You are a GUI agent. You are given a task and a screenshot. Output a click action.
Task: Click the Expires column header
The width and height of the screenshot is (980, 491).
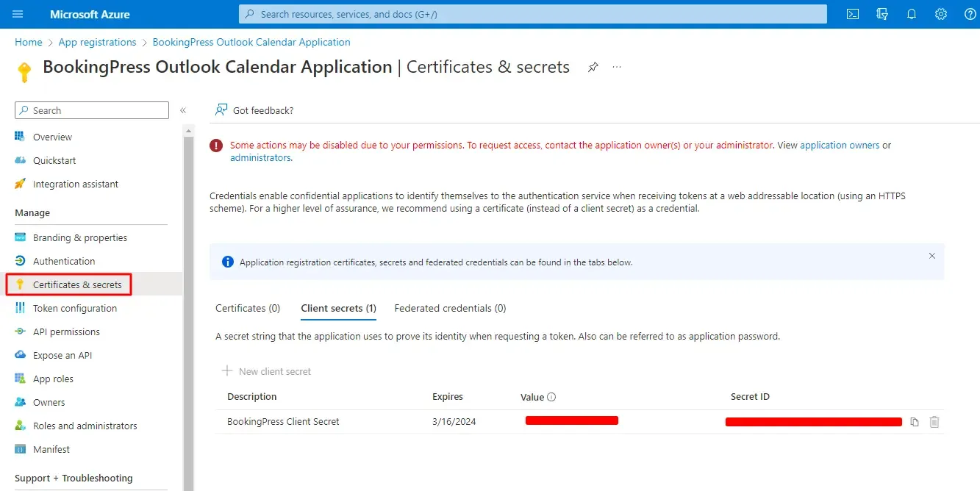[x=448, y=397]
